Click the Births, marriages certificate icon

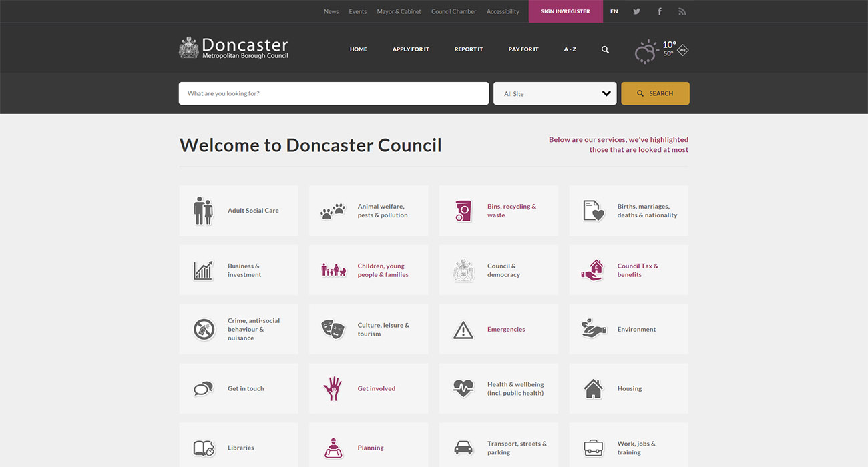593,211
